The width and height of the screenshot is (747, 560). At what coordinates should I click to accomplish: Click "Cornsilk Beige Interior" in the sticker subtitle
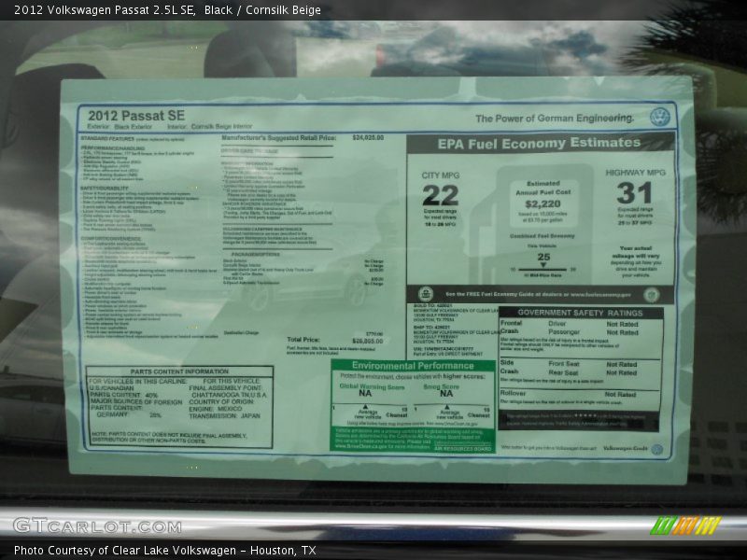tap(221, 127)
